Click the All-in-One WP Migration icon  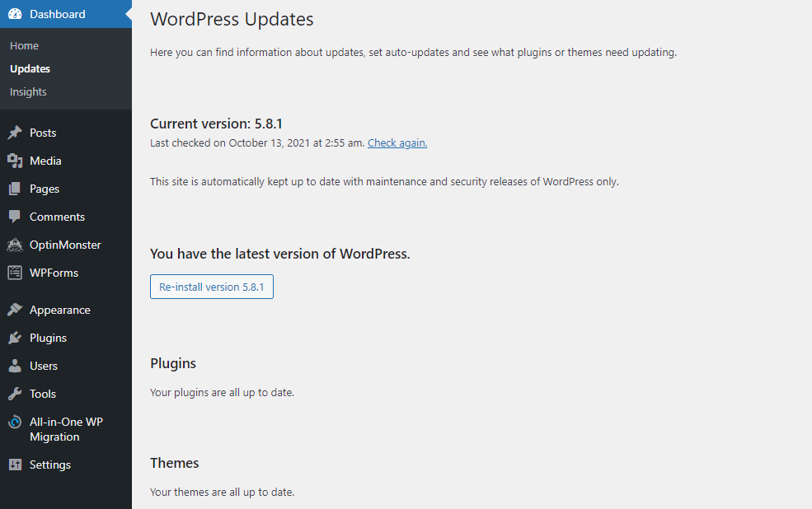[15, 422]
